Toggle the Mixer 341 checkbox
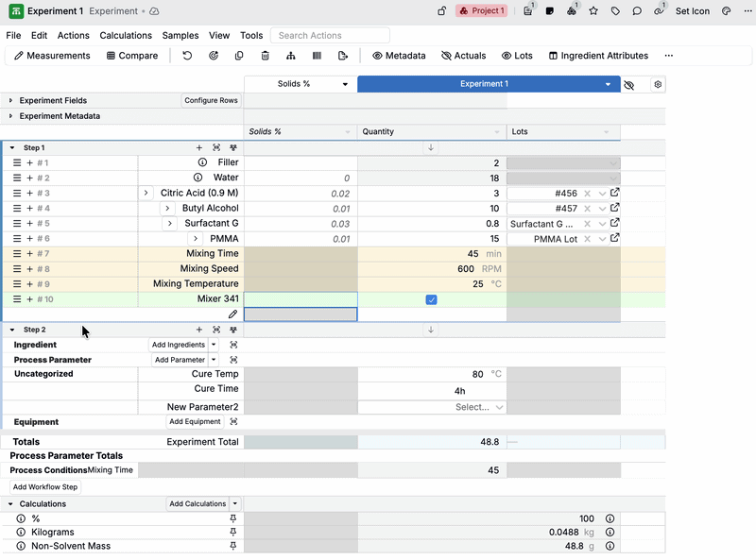This screenshot has width=756, height=560. [x=431, y=299]
